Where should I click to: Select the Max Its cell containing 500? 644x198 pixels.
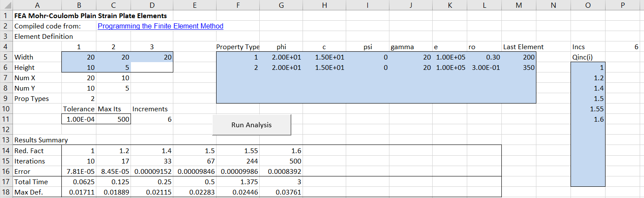coord(114,119)
